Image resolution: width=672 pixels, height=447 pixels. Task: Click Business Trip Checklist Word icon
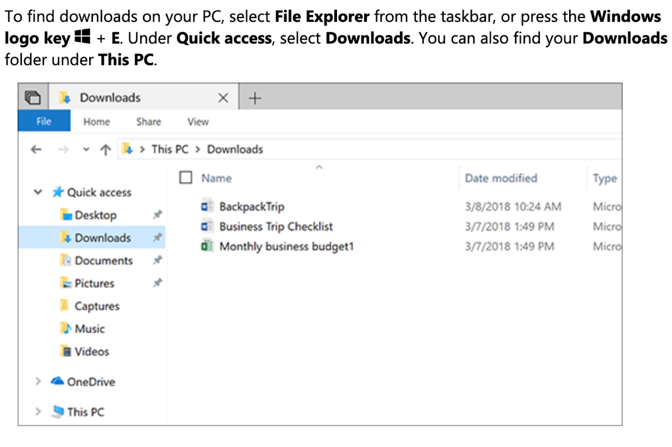coord(207,226)
